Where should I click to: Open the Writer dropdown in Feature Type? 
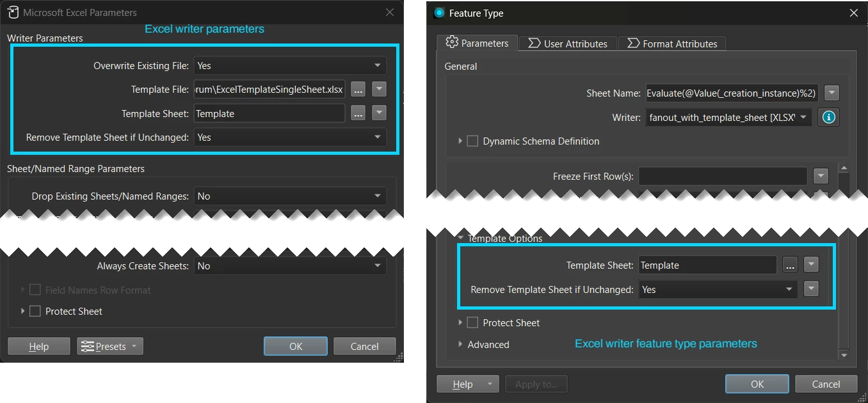coord(729,117)
